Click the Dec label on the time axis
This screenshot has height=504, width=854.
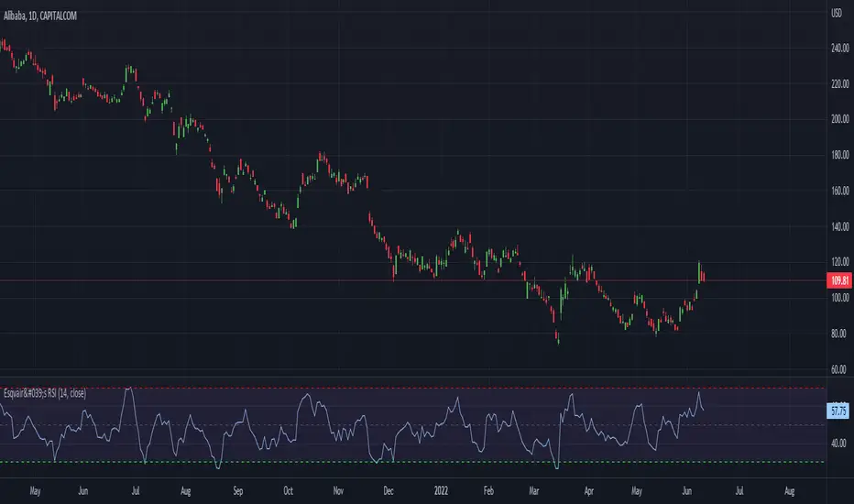389,491
